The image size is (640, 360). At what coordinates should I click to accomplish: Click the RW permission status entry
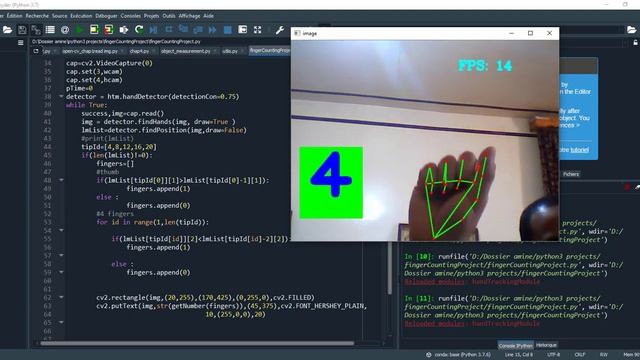coord(604,355)
